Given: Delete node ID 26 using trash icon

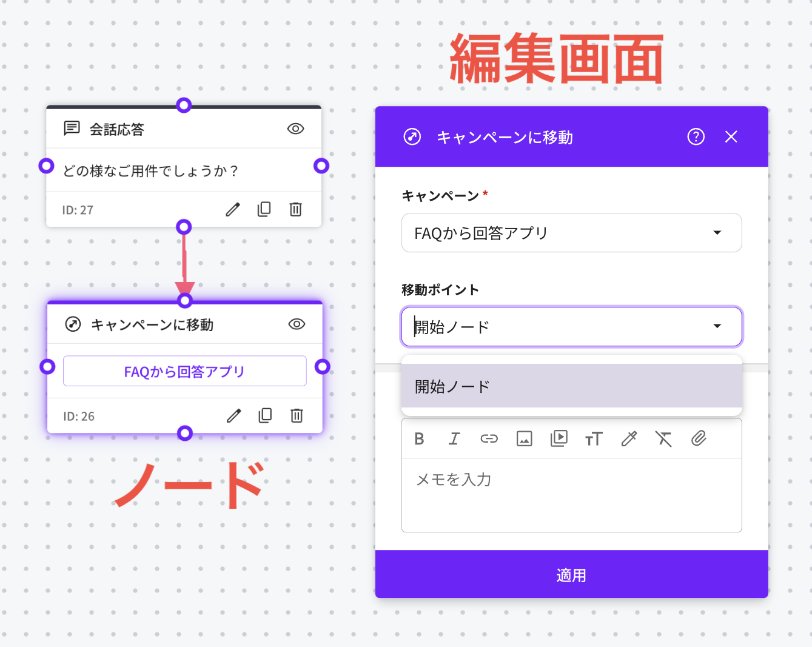Looking at the screenshot, I should (297, 416).
